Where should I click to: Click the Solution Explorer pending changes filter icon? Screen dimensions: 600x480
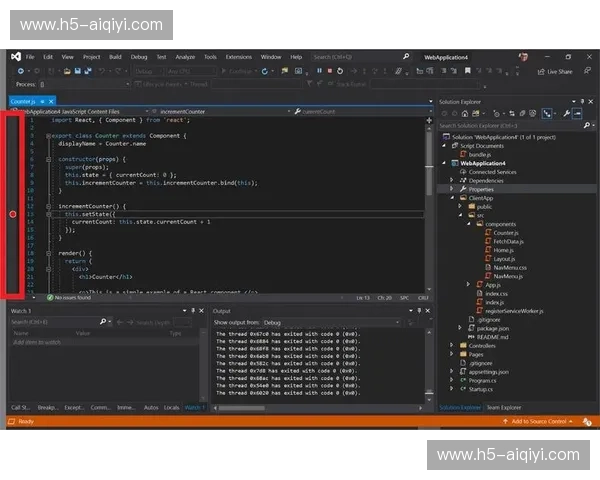[x=496, y=114]
